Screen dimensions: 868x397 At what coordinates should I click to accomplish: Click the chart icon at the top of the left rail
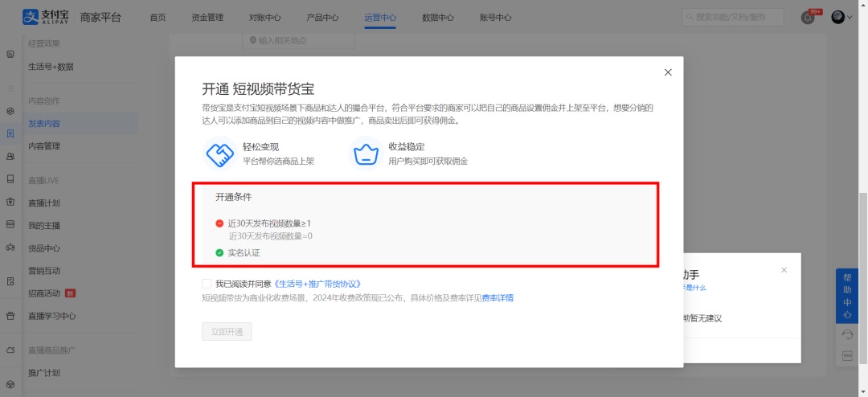pos(10,55)
